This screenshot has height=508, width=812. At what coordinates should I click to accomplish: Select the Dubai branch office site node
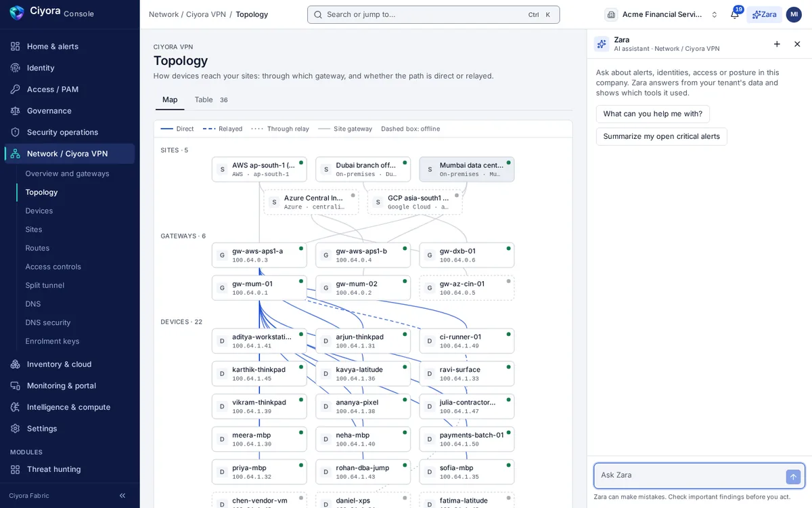(x=363, y=169)
